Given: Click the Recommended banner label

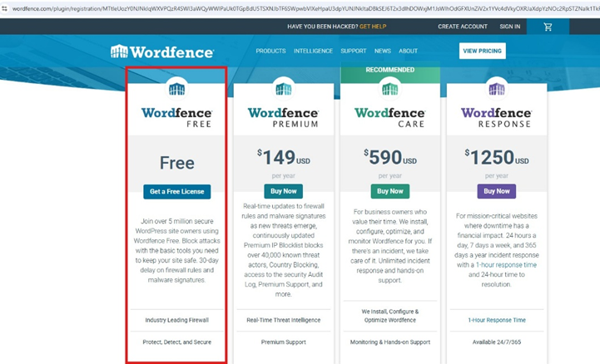Looking at the screenshot, I should 390,70.
